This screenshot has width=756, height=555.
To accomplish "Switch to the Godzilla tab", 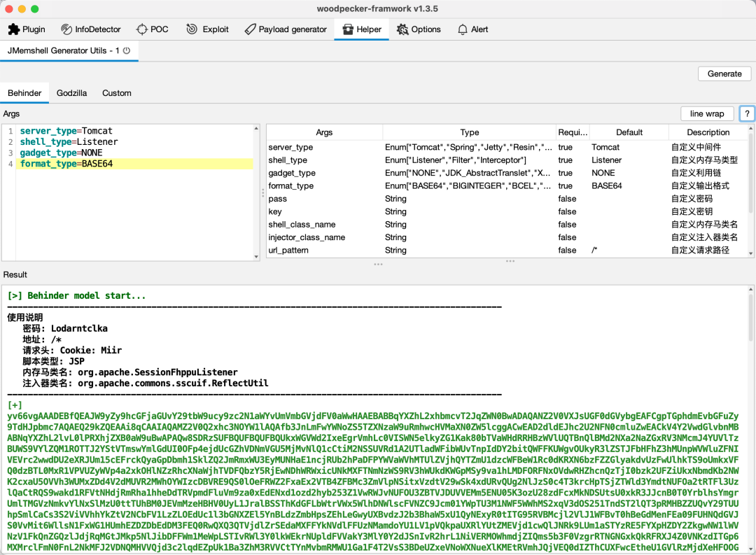I will (x=72, y=93).
